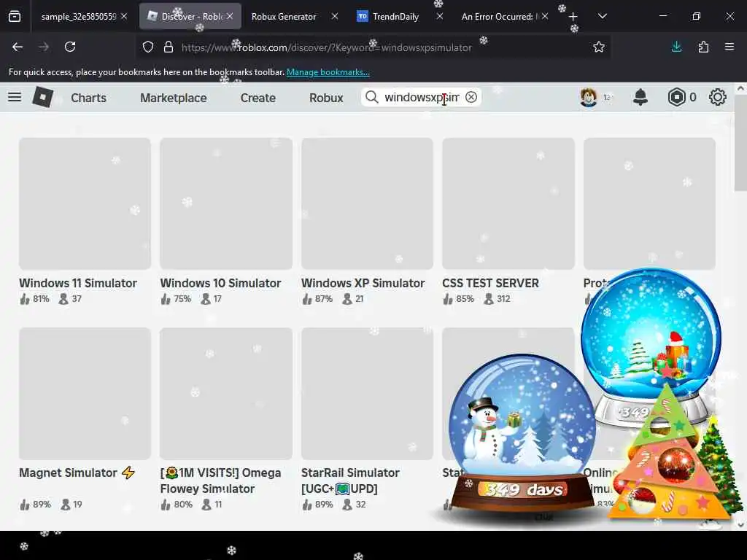This screenshot has height=560, width=747.
Task: Open the Charts navigation item
Action: [88, 98]
